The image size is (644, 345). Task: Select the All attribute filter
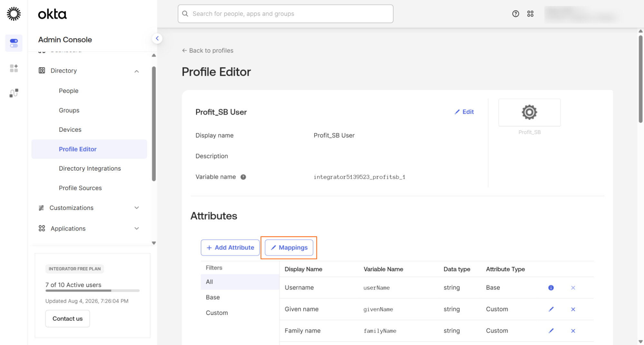point(240,282)
